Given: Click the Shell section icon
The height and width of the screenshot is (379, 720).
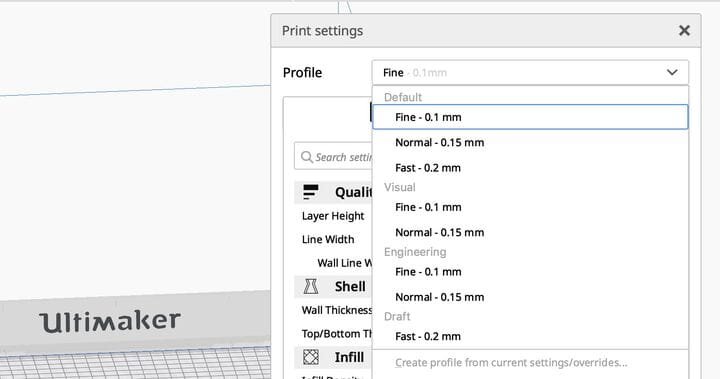Looking at the screenshot, I should click(311, 286).
